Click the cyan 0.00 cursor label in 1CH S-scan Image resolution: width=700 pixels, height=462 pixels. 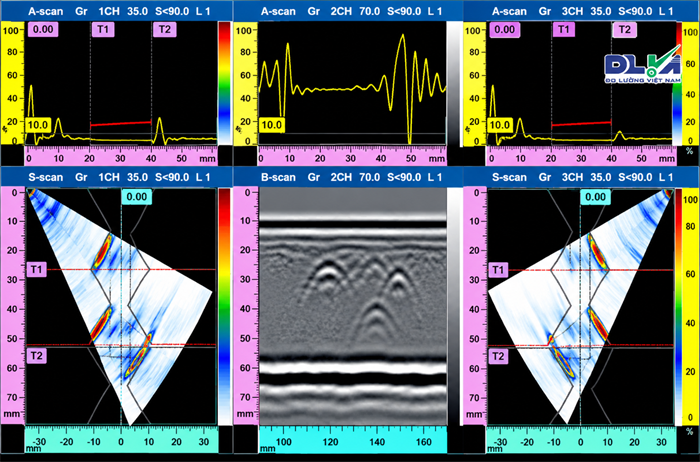pyautogui.click(x=137, y=197)
